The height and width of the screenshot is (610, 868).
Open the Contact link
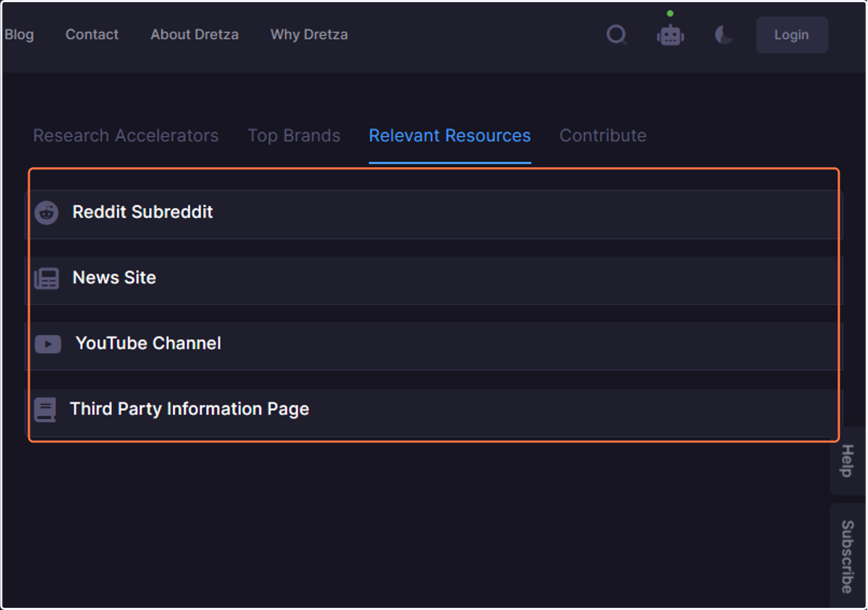click(x=92, y=35)
